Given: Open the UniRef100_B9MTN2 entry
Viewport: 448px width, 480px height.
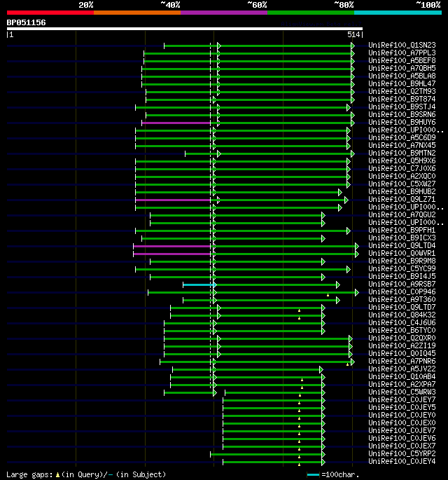Looking at the screenshot, I should tap(402, 153).
